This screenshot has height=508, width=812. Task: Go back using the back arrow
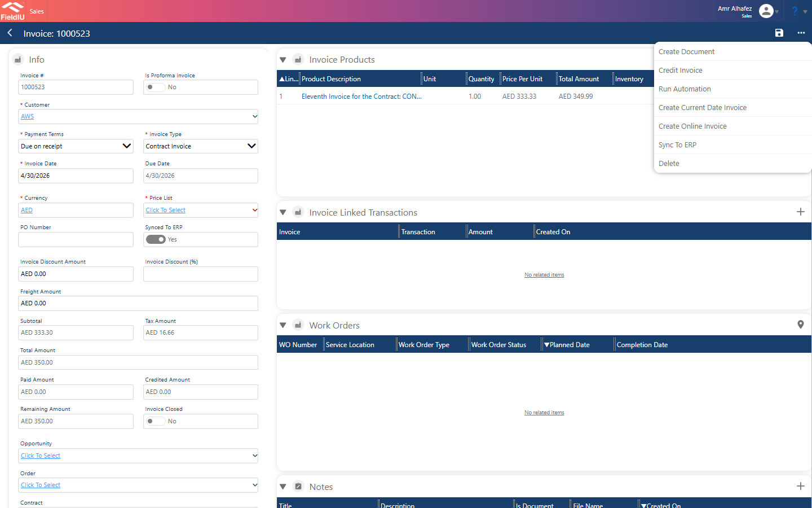[x=10, y=33]
